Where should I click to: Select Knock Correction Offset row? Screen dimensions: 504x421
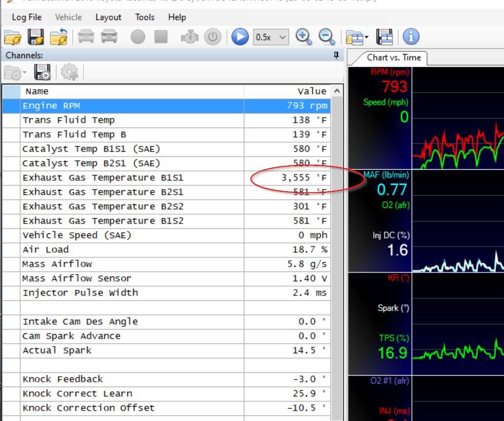pos(166,408)
